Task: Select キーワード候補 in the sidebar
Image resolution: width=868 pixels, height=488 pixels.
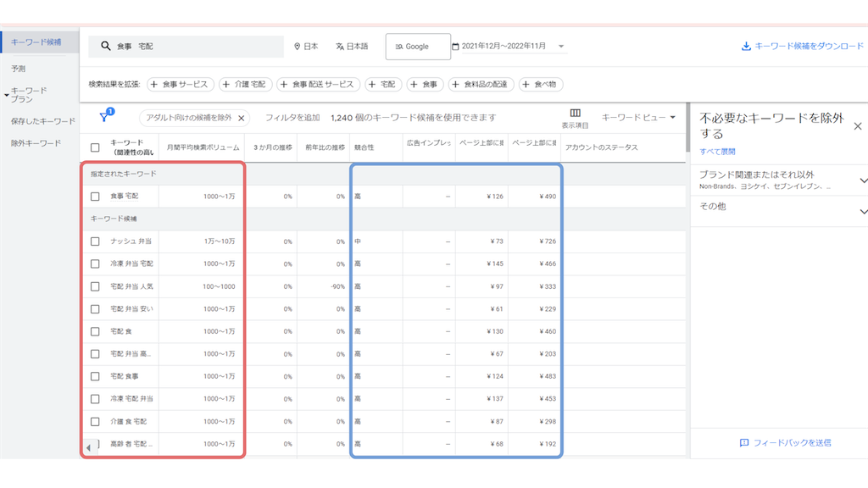Action: [36, 42]
